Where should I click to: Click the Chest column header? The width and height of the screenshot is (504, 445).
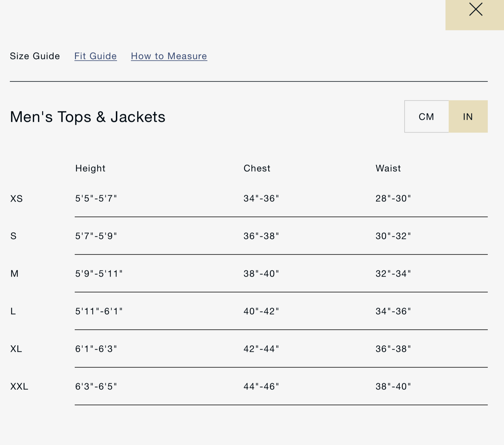tap(257, 168)
